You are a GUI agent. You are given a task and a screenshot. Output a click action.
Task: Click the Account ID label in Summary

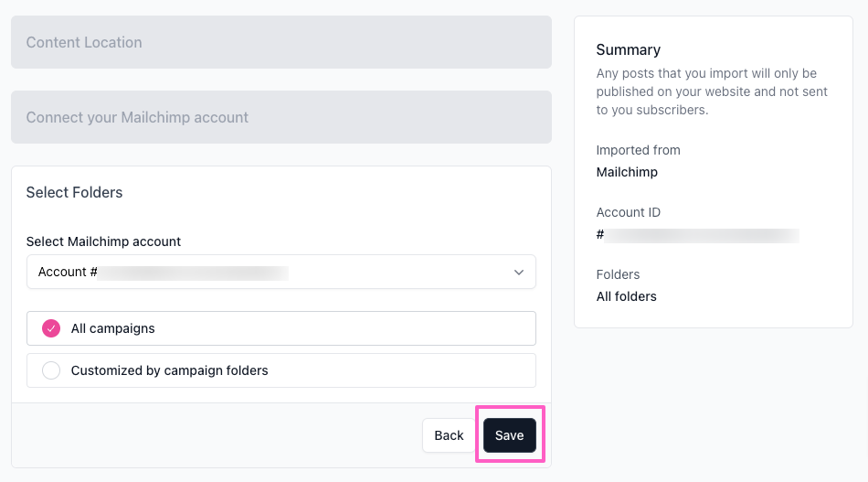tap(629, 213)
